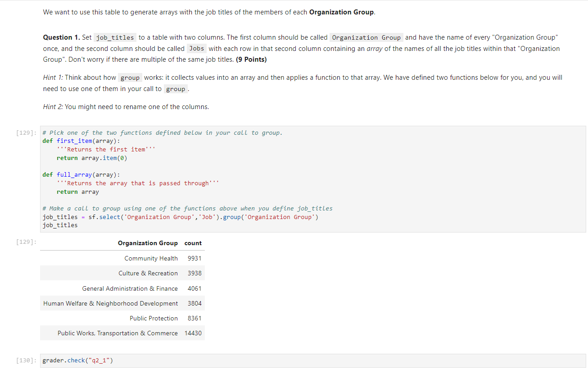Click the 'Returns the array that is passed through' docstring

[x=138, y=183]
